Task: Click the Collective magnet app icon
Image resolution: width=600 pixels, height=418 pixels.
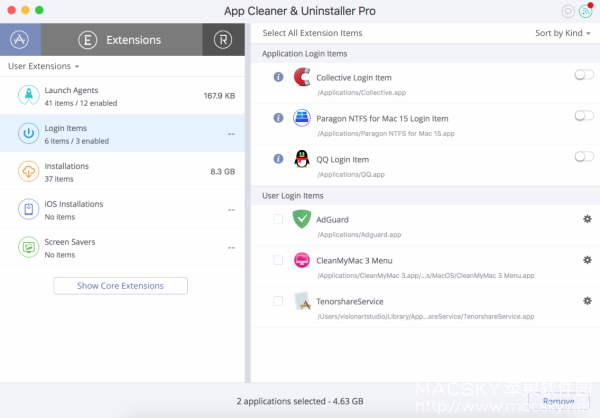Action: pyautogui.click(x=302, y=77)
